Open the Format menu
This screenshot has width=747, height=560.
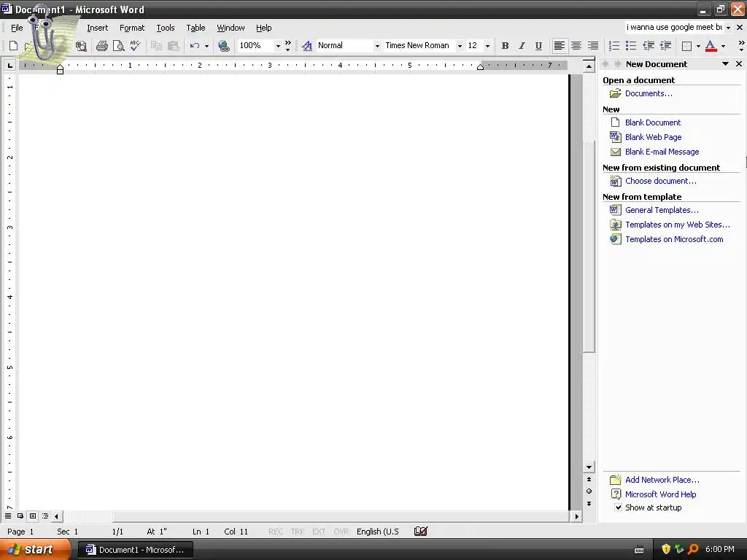click(x=132, y=28)
